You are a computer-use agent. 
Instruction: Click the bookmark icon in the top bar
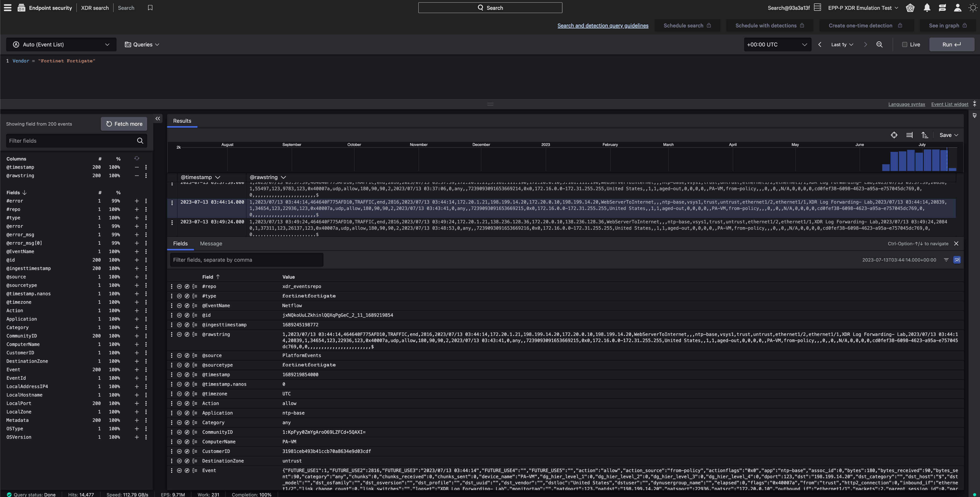[x=150, y=8]
